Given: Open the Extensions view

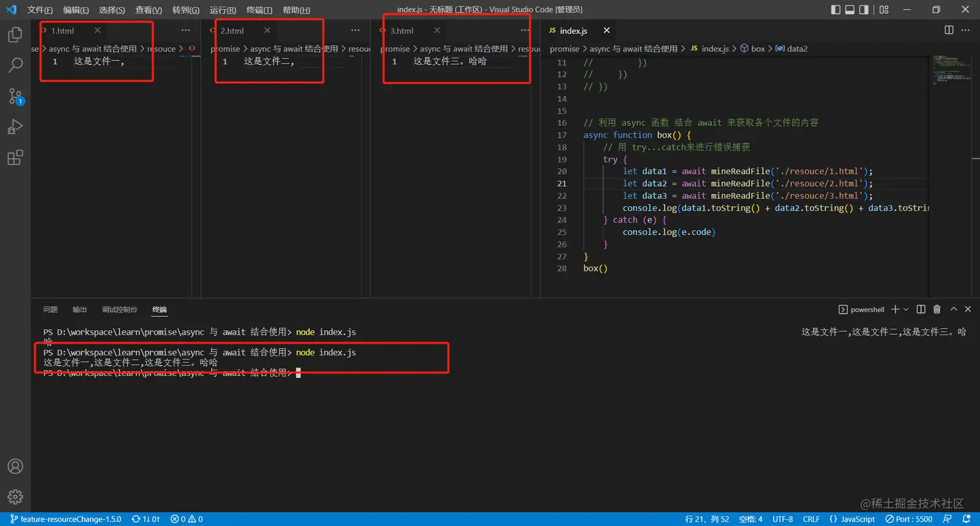Looking at the screenshot, I should [15, 157].
